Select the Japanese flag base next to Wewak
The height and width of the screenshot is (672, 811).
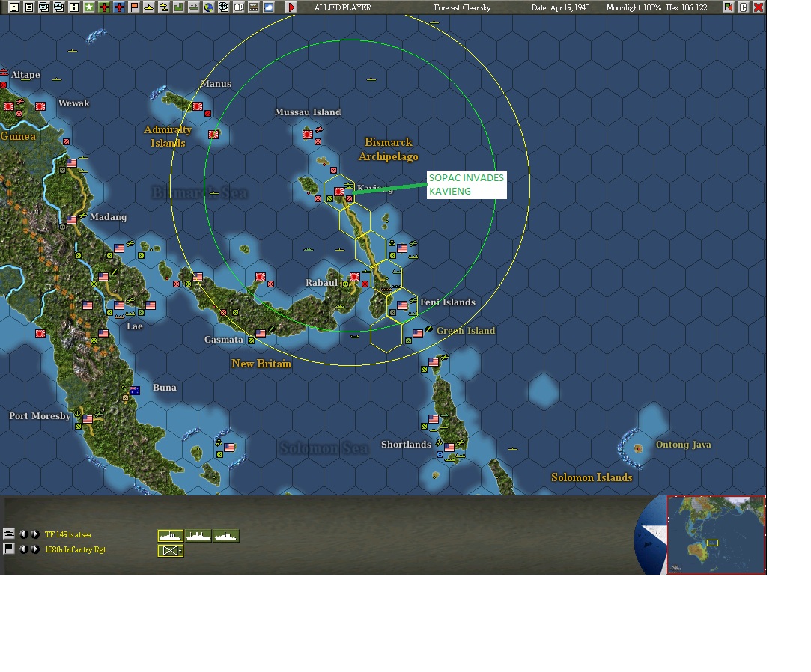(x=40, y=106)
